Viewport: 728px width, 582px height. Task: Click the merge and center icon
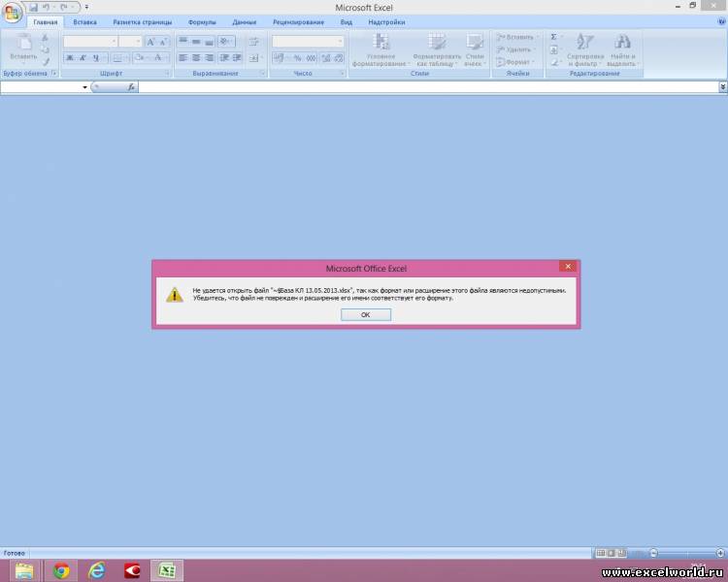pyautogui.click(x=253, y=57)
